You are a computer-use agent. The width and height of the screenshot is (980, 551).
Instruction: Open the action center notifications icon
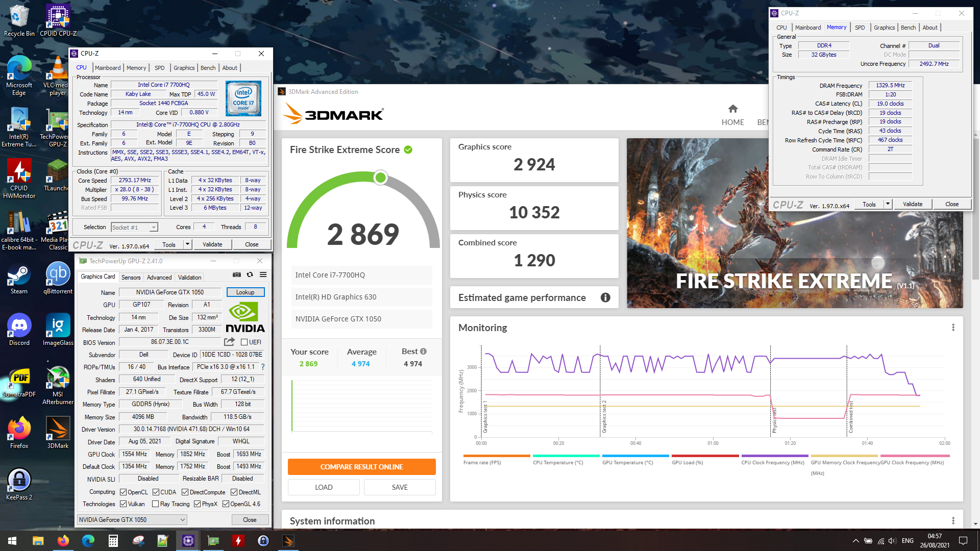963,541
